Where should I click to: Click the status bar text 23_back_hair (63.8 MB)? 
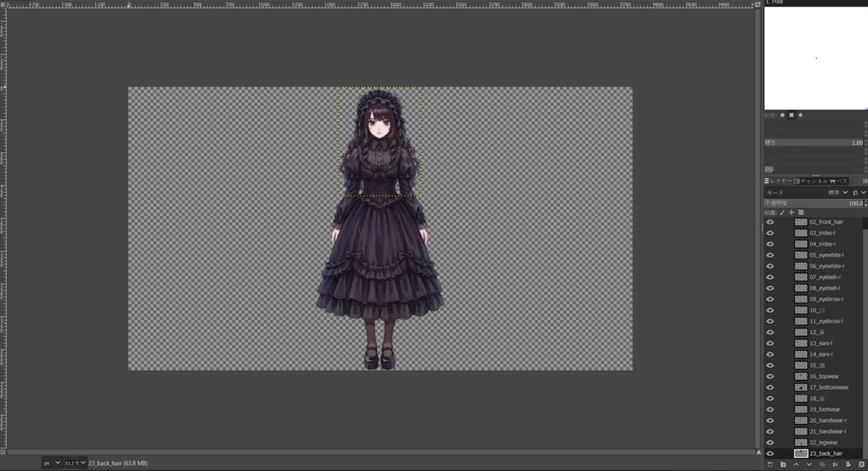pos(118,463)
